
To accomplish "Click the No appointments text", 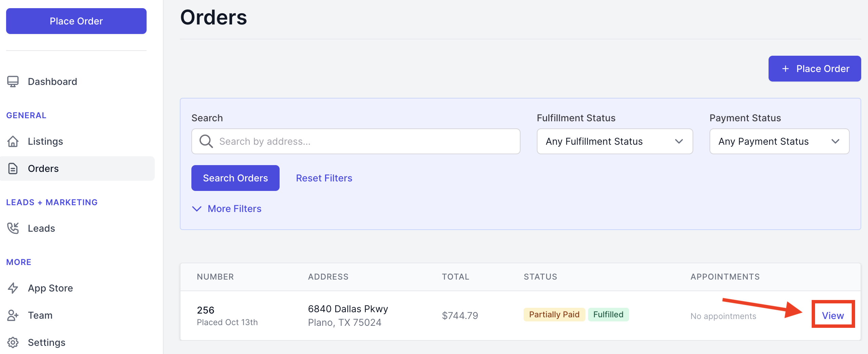I will point(723,316).
